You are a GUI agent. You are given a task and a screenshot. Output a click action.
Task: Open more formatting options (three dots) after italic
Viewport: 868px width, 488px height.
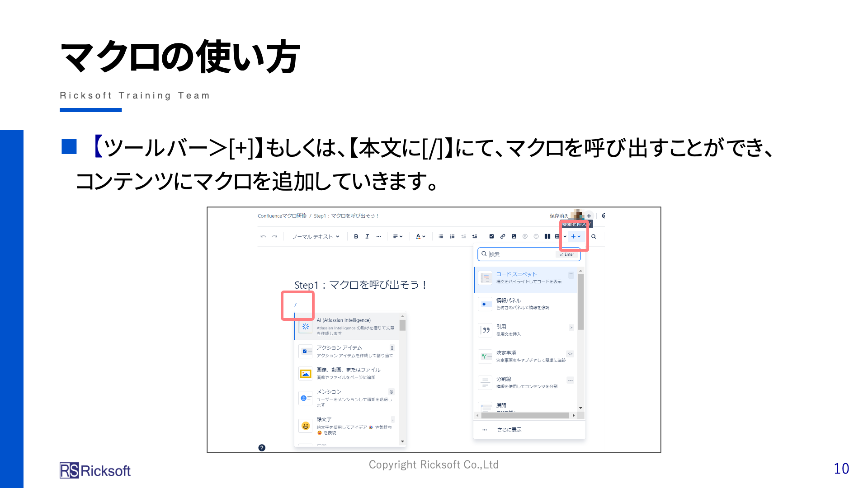[x=378, y=236]
